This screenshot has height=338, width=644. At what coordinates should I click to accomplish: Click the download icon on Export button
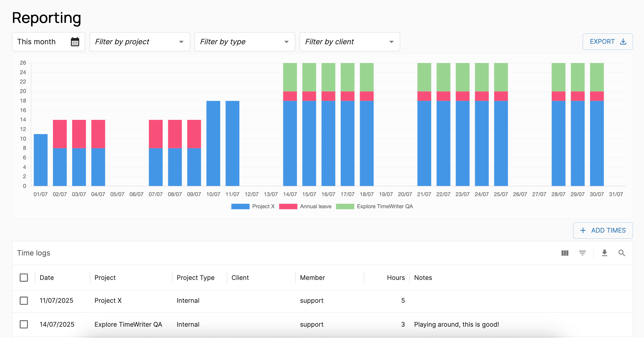click(x=623, y=42)
